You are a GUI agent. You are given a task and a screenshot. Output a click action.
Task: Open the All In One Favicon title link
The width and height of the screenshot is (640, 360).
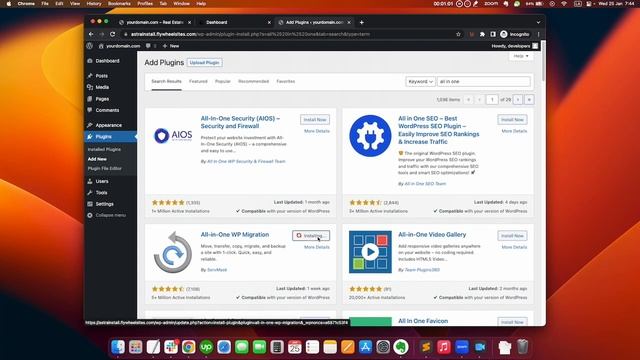(x=423, y=321)
